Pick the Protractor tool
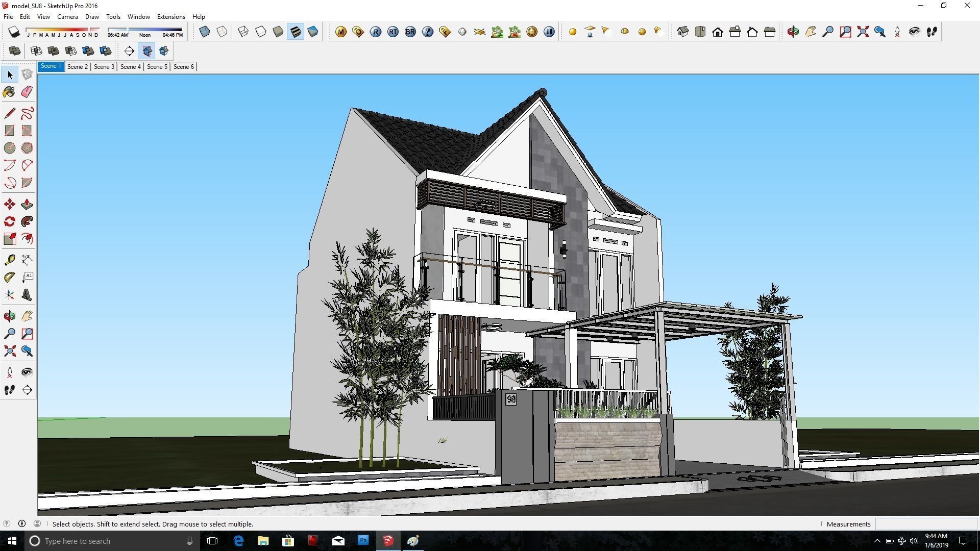Screen dimensions: 980x551 9,277
